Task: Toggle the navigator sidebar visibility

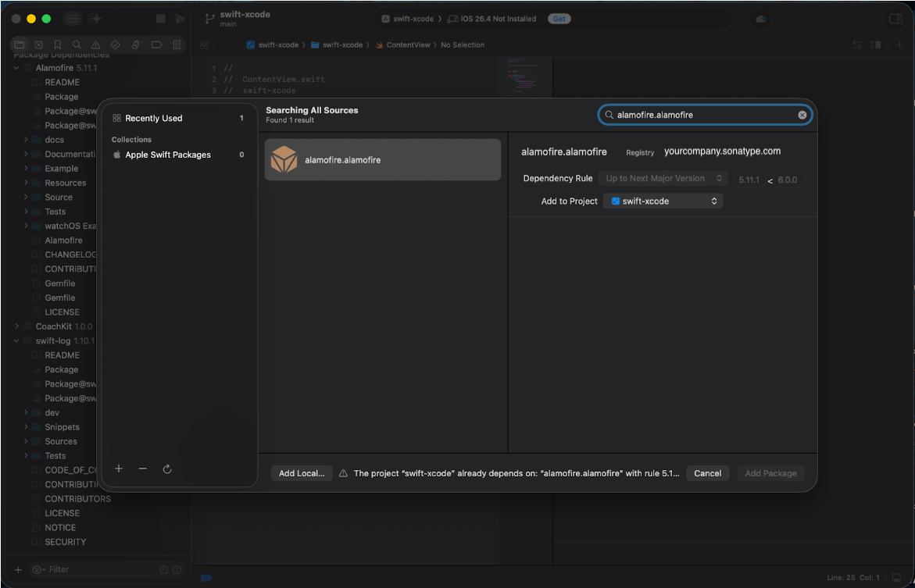Action: coord(72,19)
